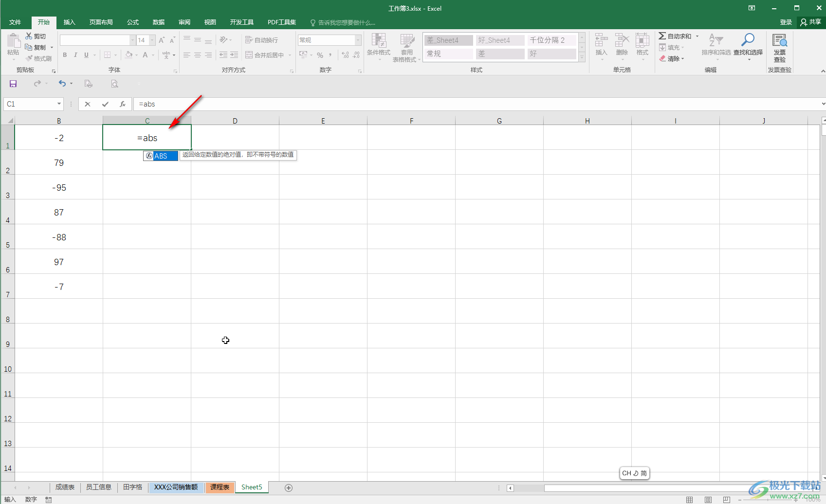
Task: Undo the last action
Action: pos(62,84)
